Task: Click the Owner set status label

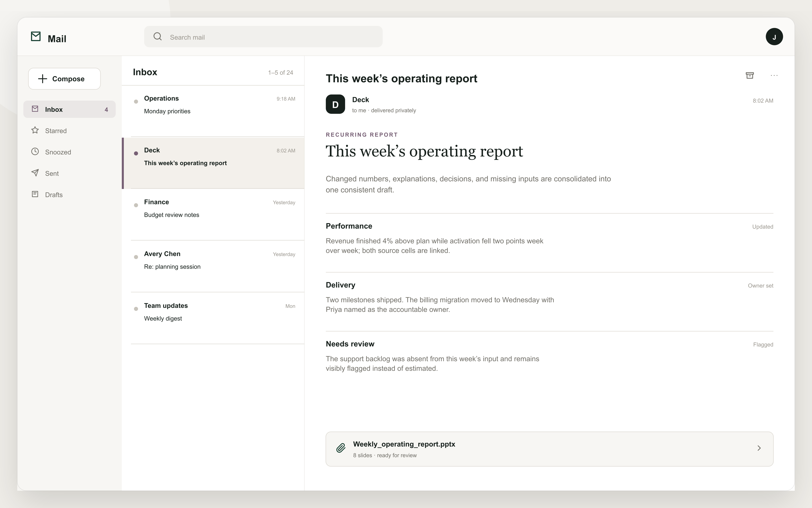Action: [x=760, y=285]
